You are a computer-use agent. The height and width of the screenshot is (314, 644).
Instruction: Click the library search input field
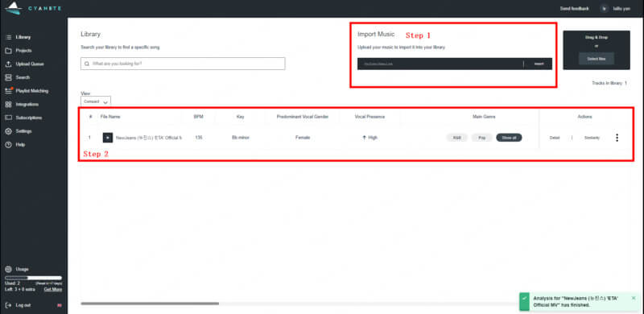[x=183, y=64]
